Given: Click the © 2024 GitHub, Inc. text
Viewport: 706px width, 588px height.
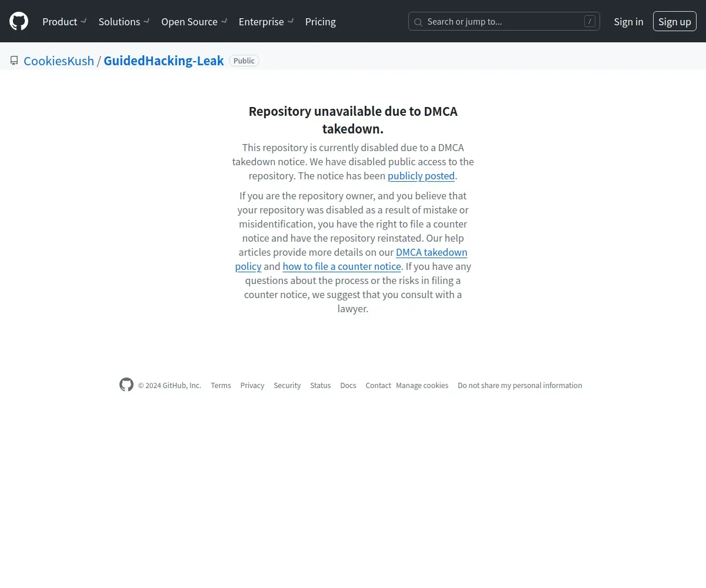Looking at the screenshot, I should (169, 386).
